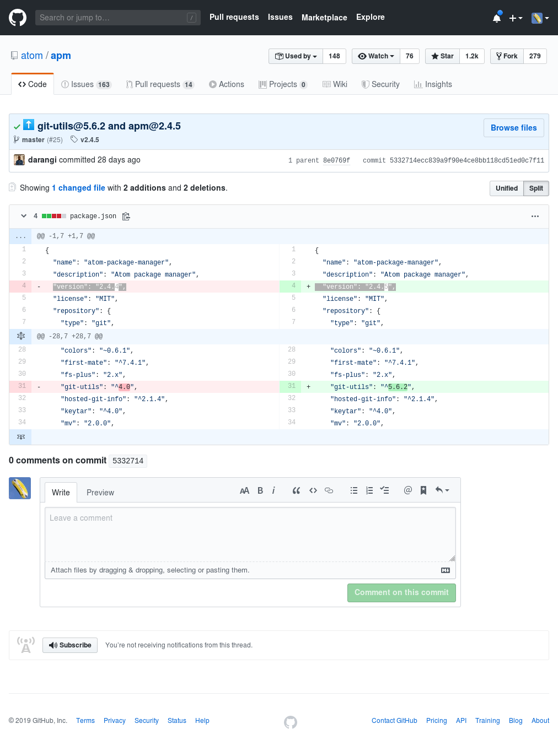Click Comment on this commit button
558x756 pixels.
[x=401, y=593]
